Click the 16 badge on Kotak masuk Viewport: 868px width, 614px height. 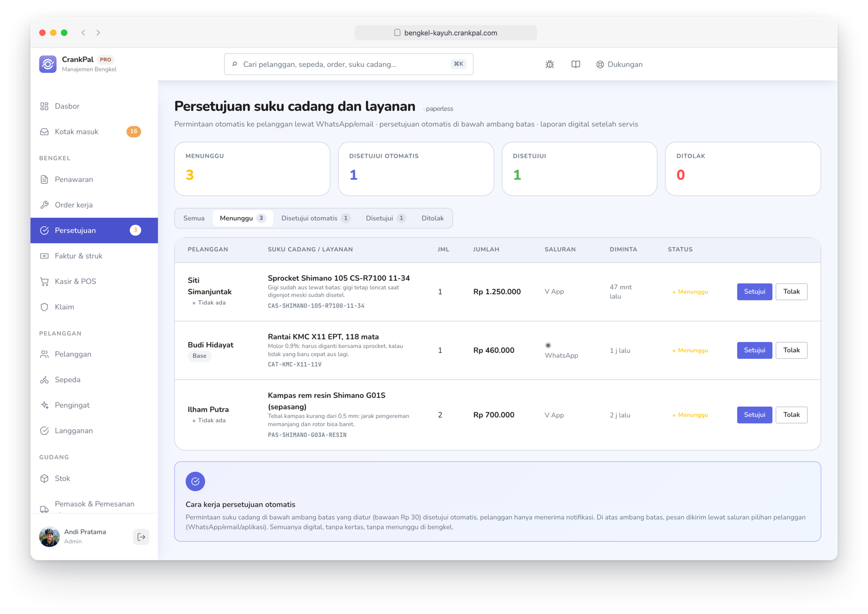coord(133,131)
